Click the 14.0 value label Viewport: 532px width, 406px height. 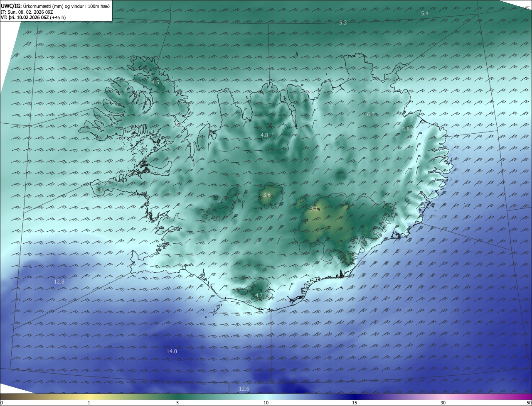pyautogui.click(x=172, y=351)
